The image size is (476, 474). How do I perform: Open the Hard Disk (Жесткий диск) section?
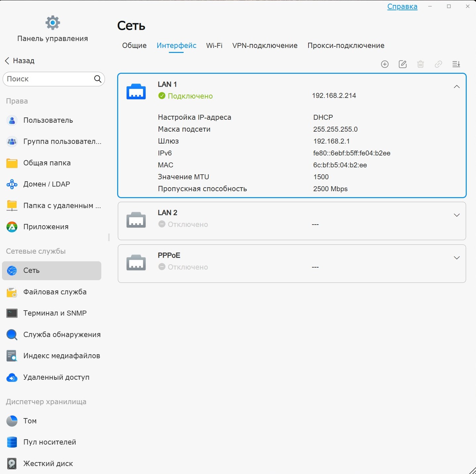[x=48, y=463]
